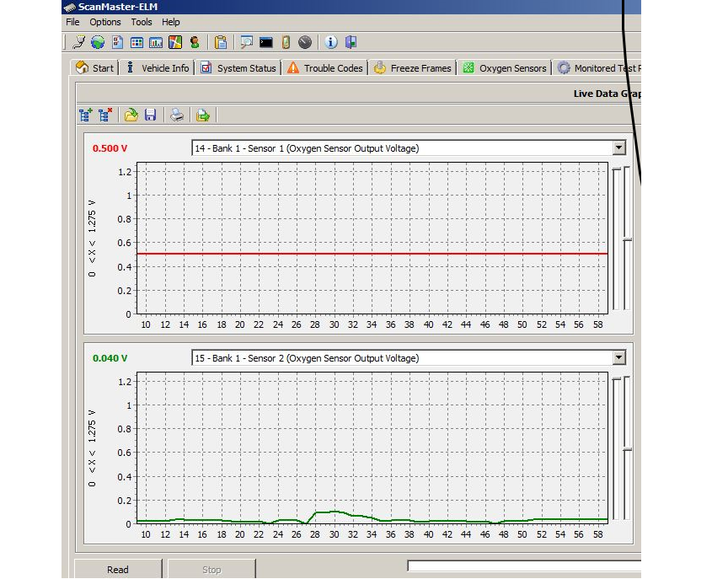The width and height of the screenshot is (728, 579).
Task: Click the gauge dial icon in toolbar
Action: click(304, 42)
